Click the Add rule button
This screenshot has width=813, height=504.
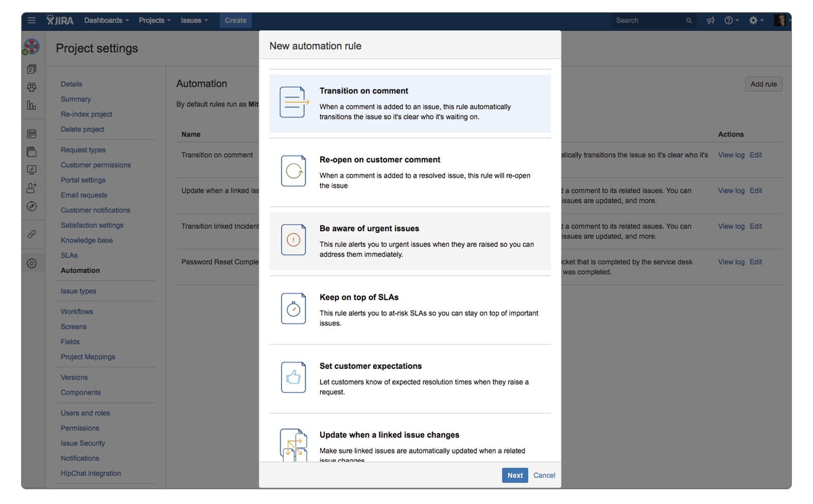[764, 84]
